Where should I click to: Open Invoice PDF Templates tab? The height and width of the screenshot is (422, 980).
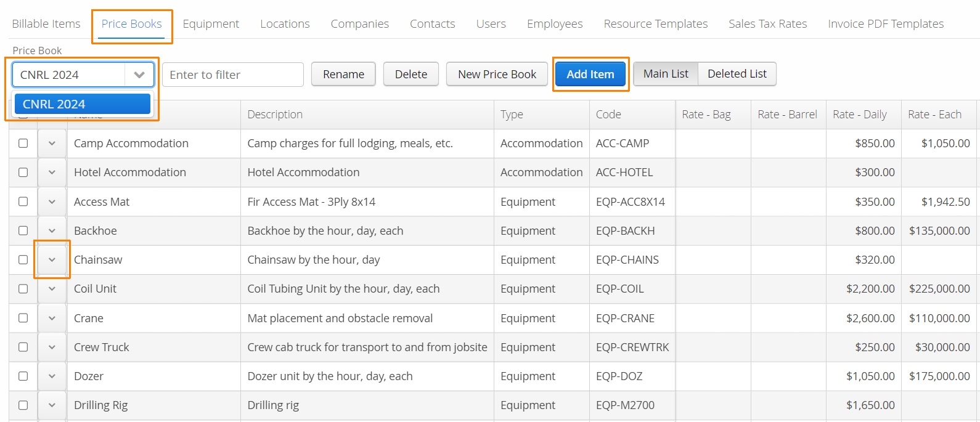point(886,23)
